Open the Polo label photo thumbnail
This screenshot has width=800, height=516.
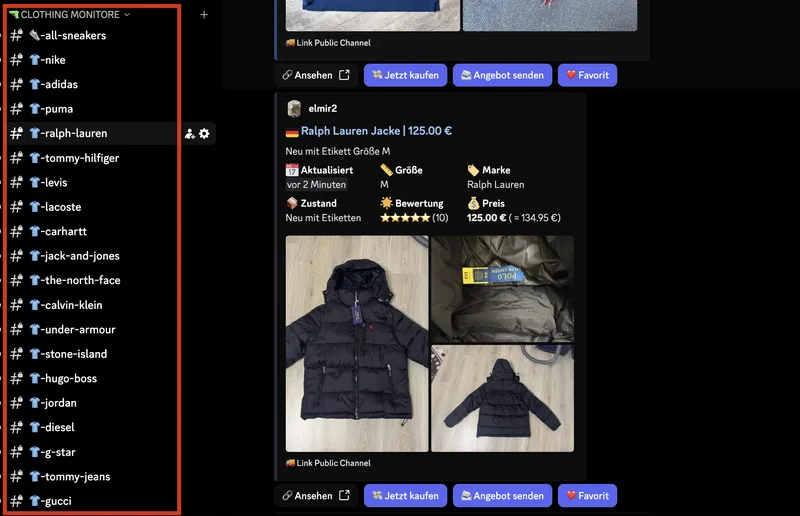coord(503,289)
